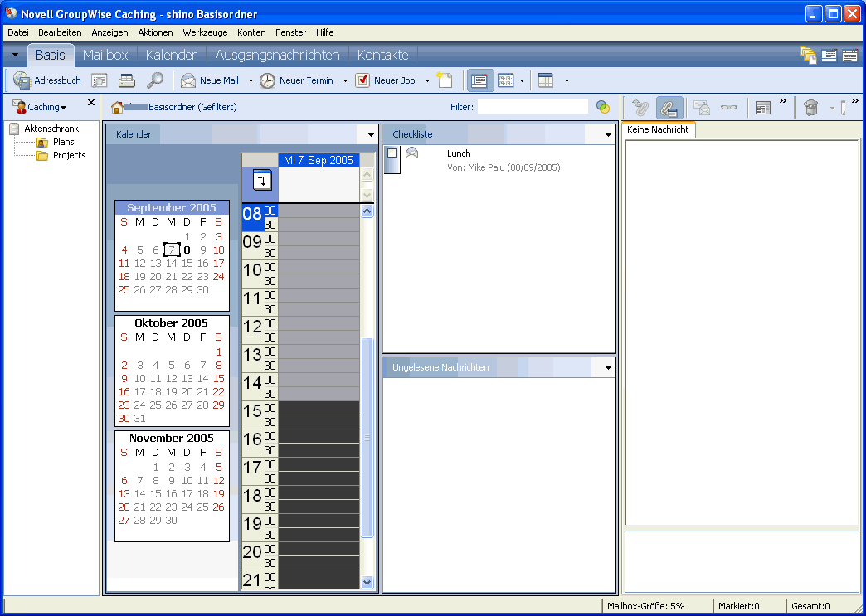Open the search magnifier tool
The image size is (866, 616).
155,80
